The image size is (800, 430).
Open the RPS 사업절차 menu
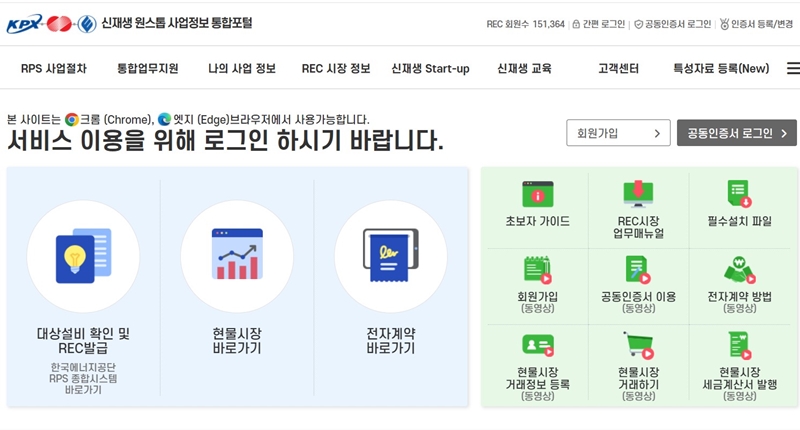click(x=54, y=68)
